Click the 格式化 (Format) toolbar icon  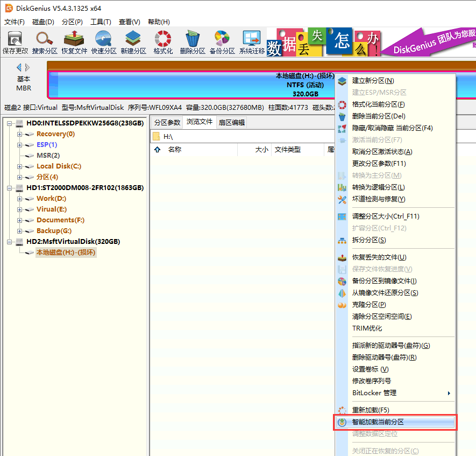click(163, 42)
